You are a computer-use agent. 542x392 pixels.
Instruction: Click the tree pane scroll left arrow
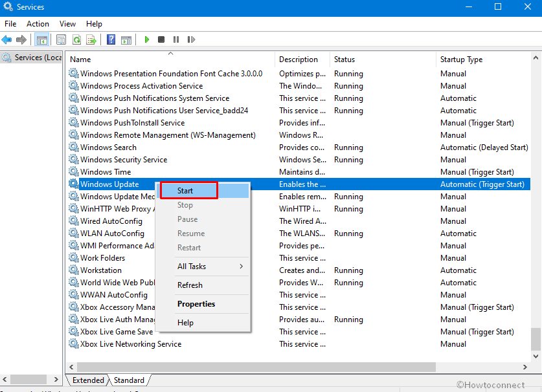(x=5, y=379)
